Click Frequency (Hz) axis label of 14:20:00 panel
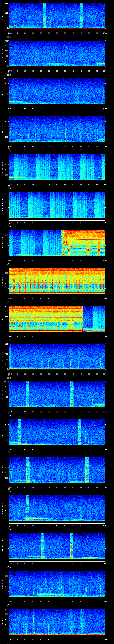This screenshot has height=644, width=114. point(3,167)
